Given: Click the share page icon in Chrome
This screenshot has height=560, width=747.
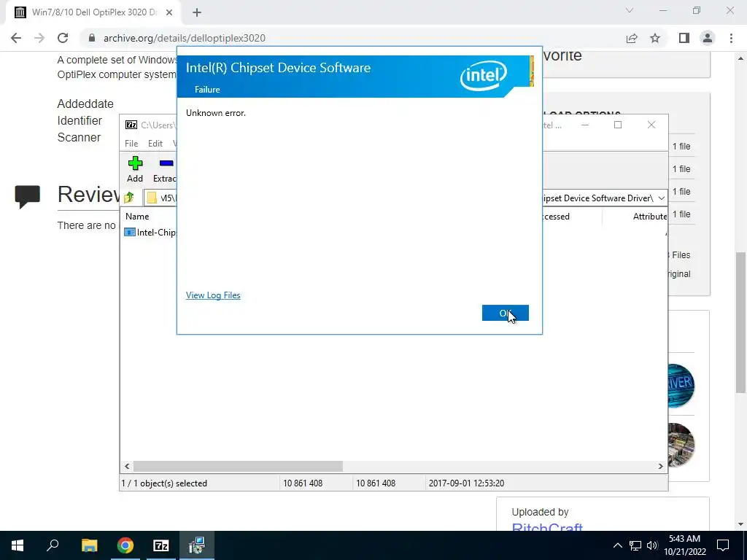Looking at the screenshot, I should tap(632, 38).
